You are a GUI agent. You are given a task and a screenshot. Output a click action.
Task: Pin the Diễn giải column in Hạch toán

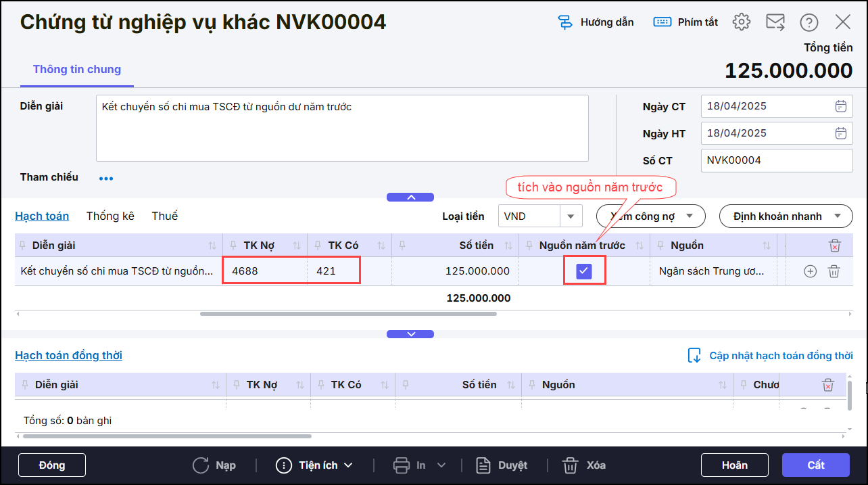coord(23,246)
